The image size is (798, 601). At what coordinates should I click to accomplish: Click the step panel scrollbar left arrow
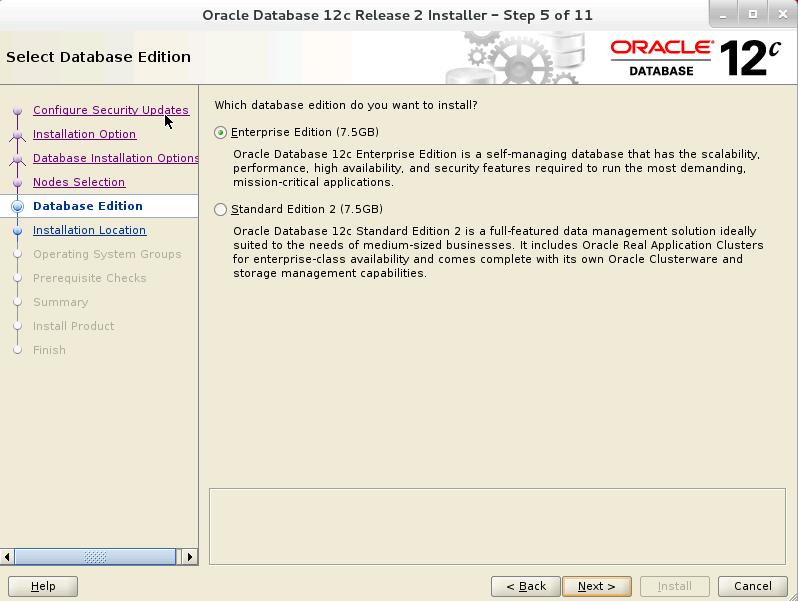click(7, 557)
